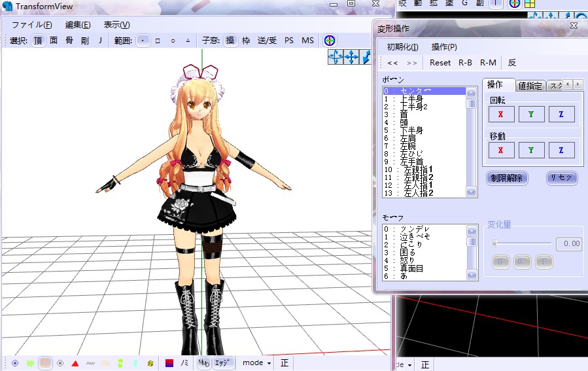The image size is (588, 371).
Task: Toggle the yellow sphere joint icon
Action: 150,363
